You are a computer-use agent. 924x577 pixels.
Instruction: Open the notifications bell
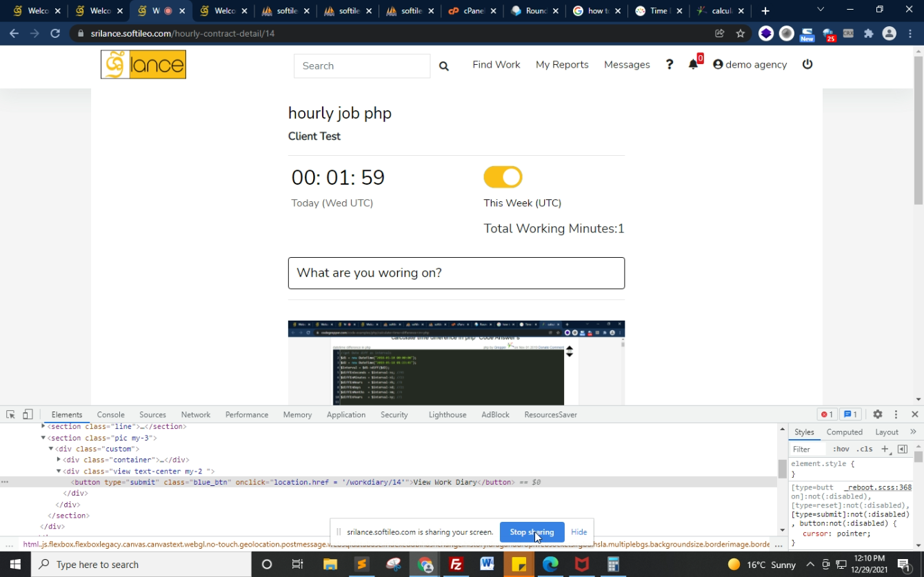point(693,65)
